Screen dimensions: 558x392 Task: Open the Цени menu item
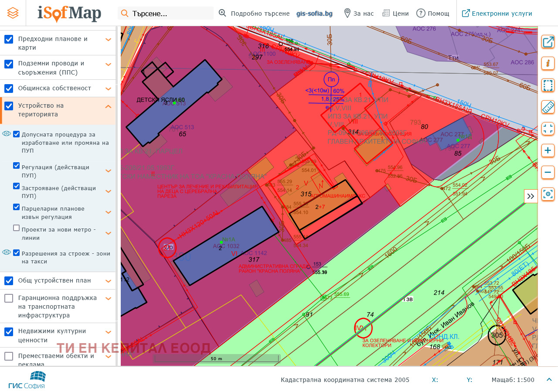pos(395,13)
